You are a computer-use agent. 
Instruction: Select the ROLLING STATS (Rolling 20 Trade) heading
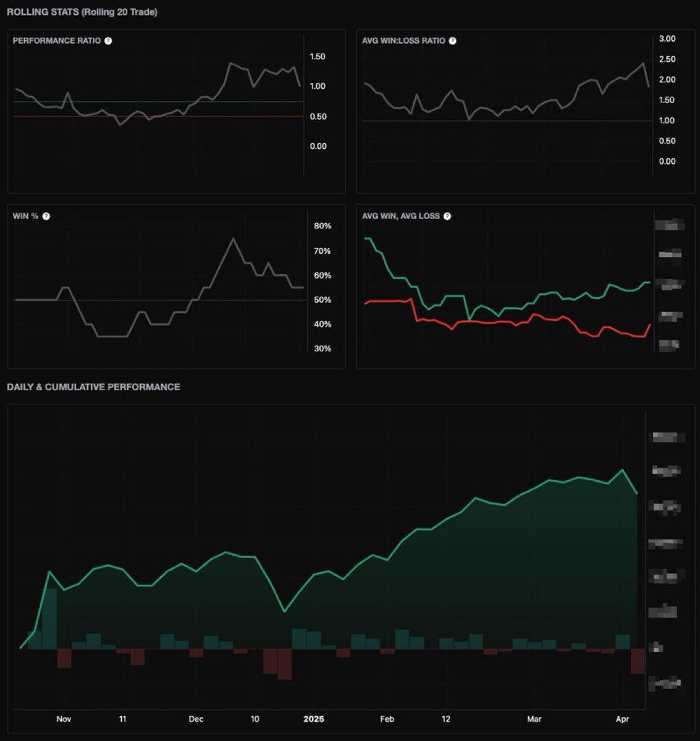point(82,12)
